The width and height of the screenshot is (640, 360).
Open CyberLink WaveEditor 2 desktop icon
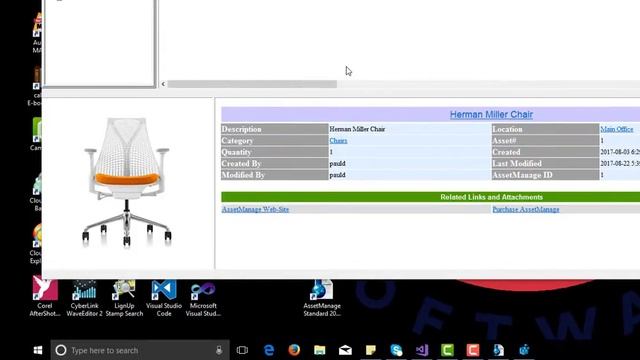(x=84, y=298)
